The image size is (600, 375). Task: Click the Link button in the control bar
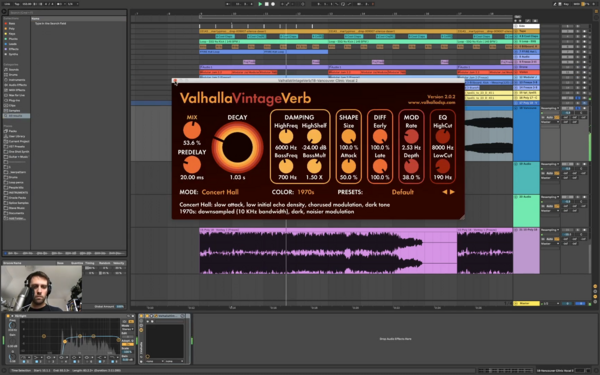[x=7, y=4]
